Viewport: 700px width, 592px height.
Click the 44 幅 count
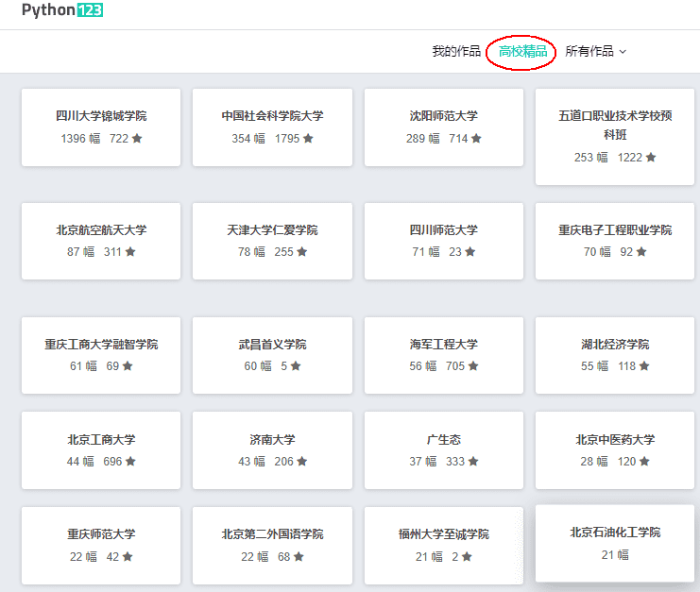81,462
